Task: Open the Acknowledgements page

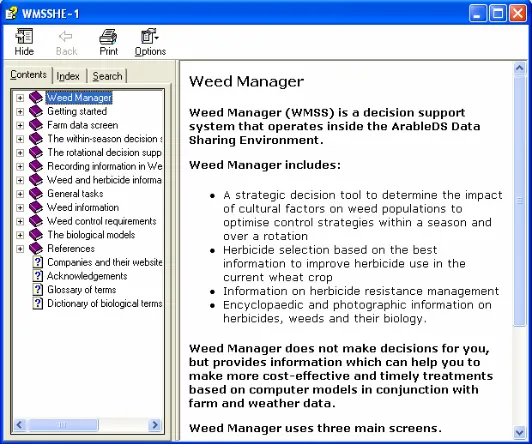Action: point(87,276)
